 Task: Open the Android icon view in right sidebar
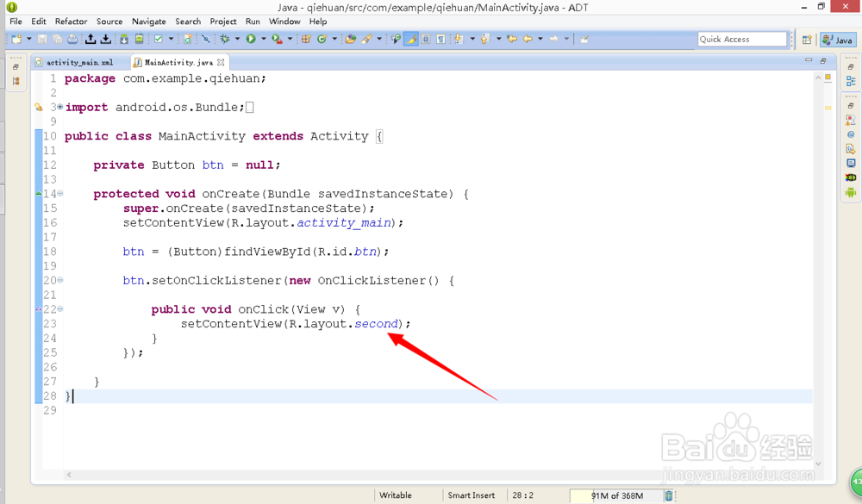851,192
